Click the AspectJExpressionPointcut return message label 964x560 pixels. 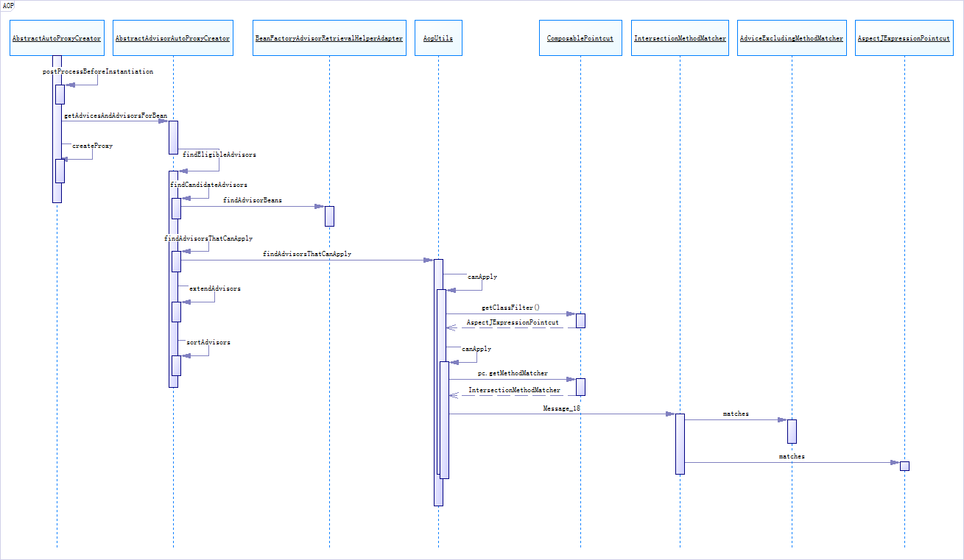[513, 322]
